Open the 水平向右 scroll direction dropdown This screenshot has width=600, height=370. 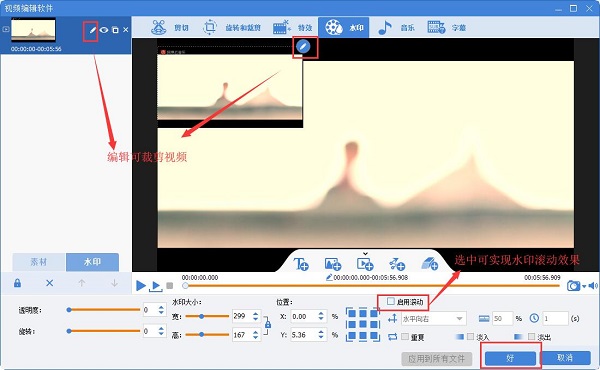pyautogui.click(x=433, y=318)
